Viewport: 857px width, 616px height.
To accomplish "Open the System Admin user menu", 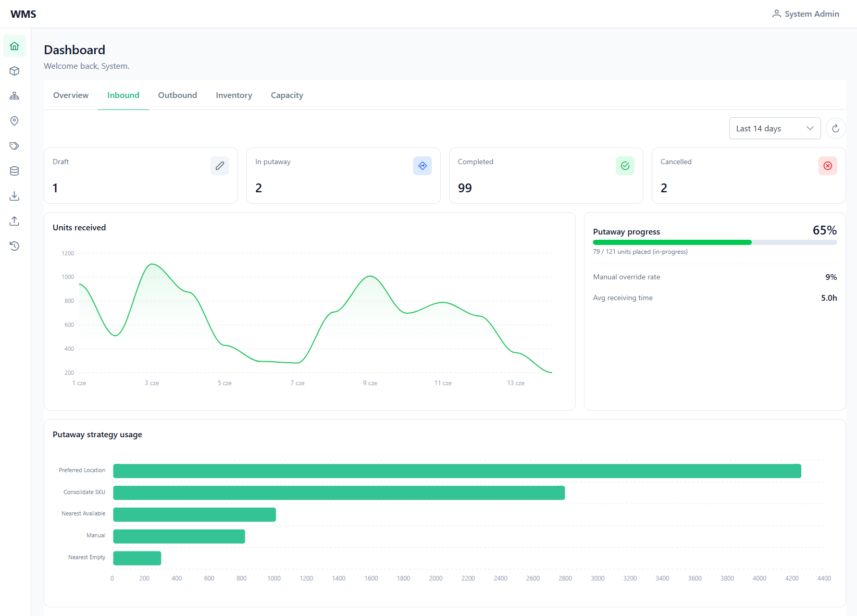I will pos(805,14).
